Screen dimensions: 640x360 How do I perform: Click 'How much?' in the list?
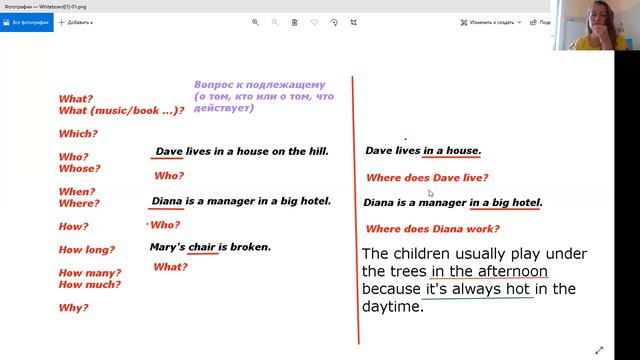(89, 284)
